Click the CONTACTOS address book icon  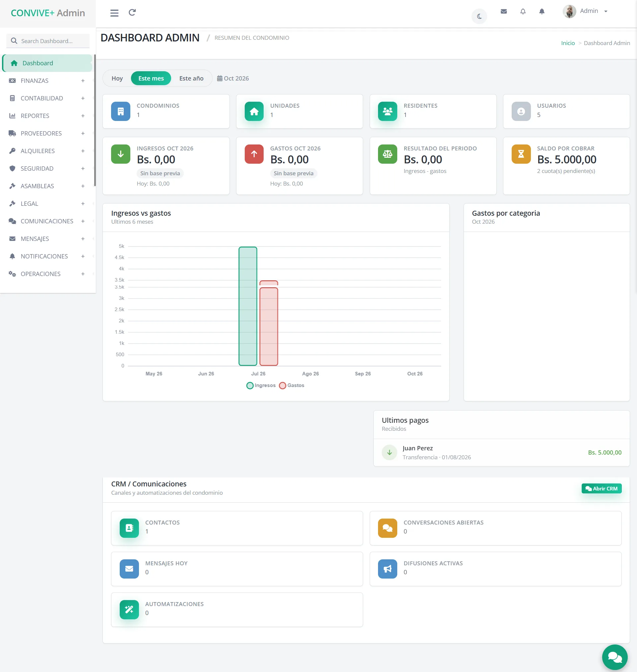129,528
